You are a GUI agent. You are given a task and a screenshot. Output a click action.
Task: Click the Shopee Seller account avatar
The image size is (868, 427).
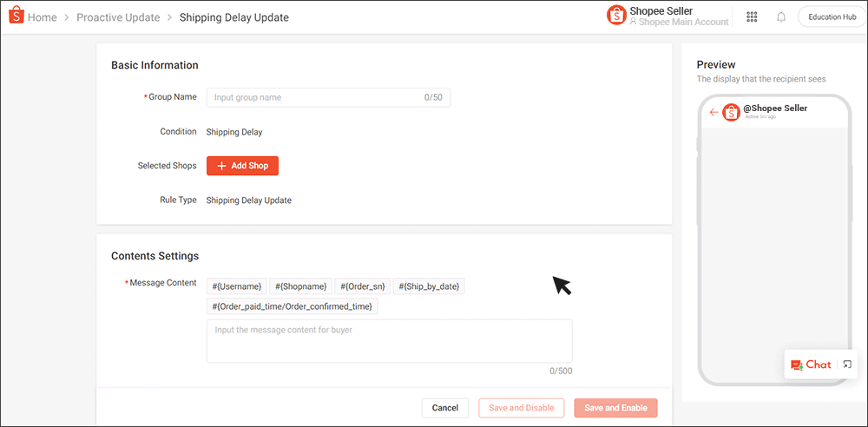(x=616, y=16)
